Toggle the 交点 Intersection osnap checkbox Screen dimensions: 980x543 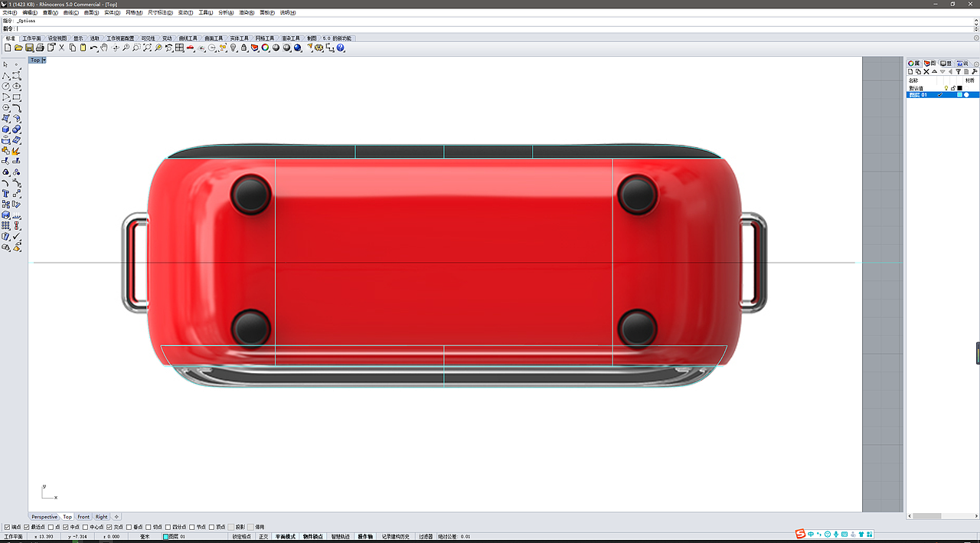coord(109,527)
